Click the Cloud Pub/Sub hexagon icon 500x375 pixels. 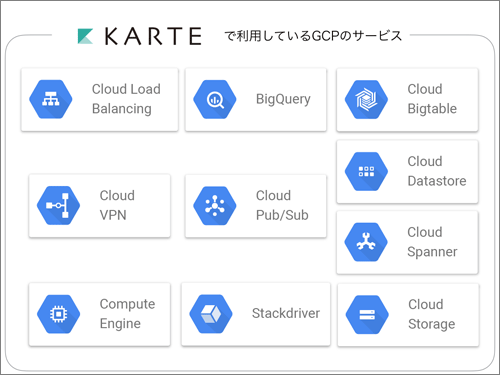point(215,205)
